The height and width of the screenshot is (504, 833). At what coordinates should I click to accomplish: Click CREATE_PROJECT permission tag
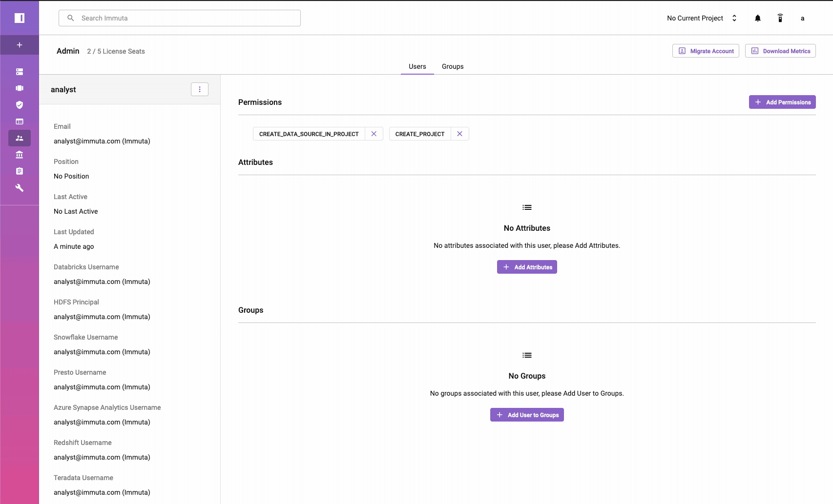pyautogui.click(x=420, y=134)
